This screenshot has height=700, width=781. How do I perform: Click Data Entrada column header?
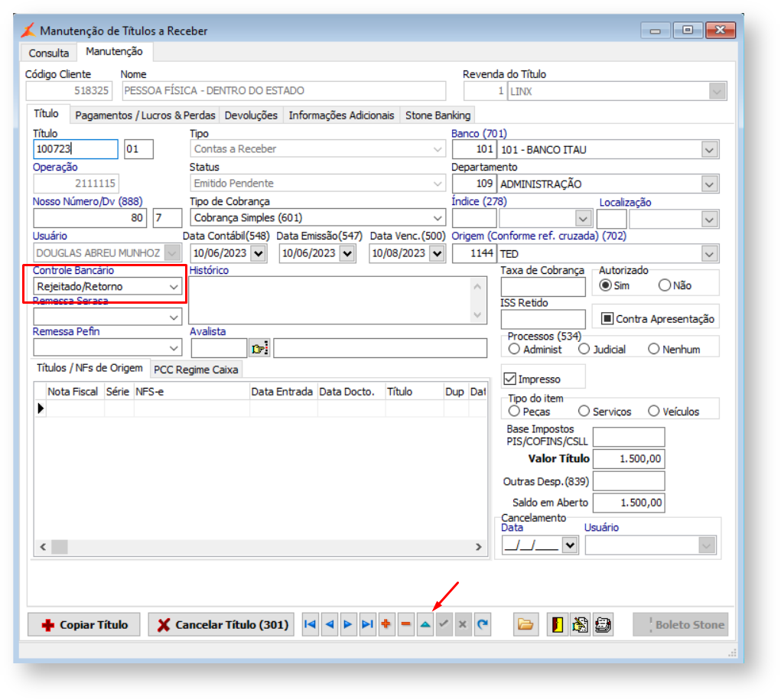click(x=283, y=392)
